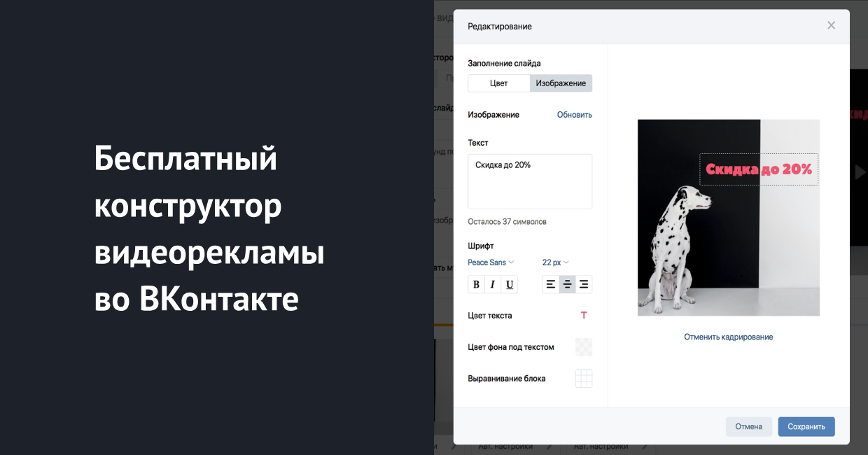868x455 pixels.
Task: Align text to the left
Action: (x=551, y=284)
